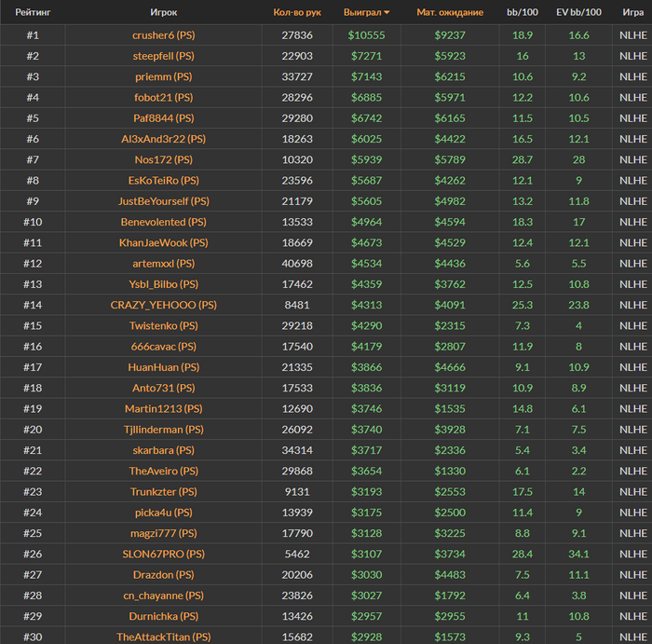Open Nos172 (PS) player link

click(163, 159)
